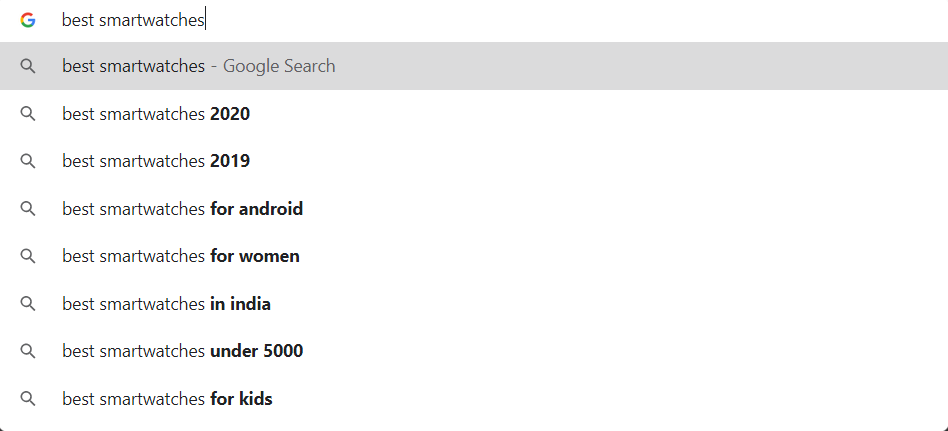The height and width of the screenshot is (431, 948).
Task: Select the highlighted best smartwatches Google Search entry
Action: (474, 66)
